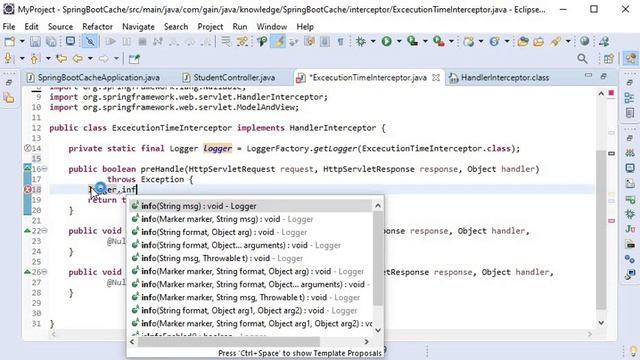Close the ExcecutionTimeInterceptor.java tab
Viewport: 640px width, 360px height.
[x=436, y=78]
